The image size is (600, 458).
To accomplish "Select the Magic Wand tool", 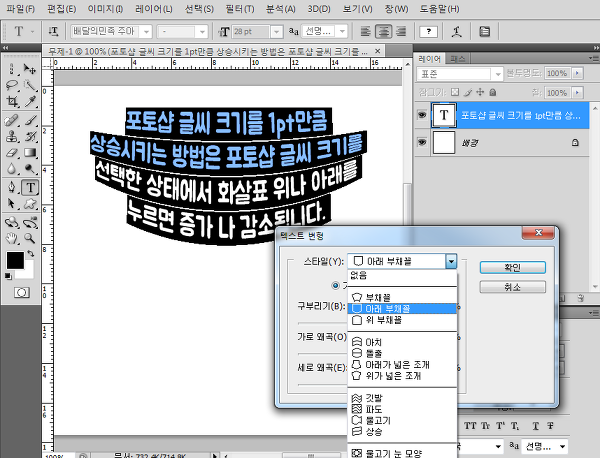I will (30, 85).
